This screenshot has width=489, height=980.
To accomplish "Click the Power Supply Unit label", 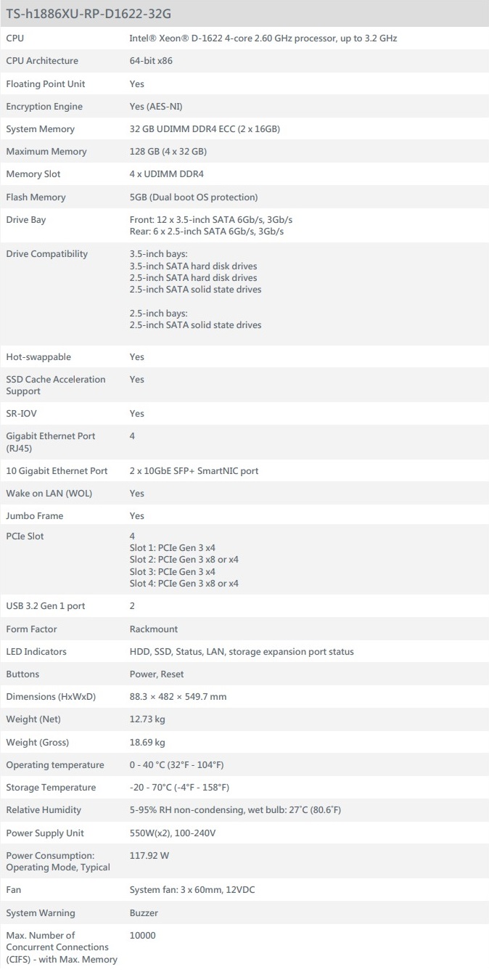I will 45,833.
